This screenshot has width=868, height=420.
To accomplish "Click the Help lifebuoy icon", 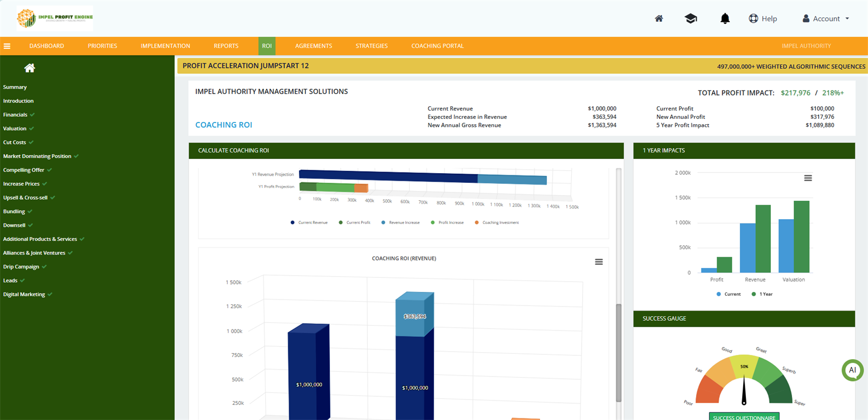I will tap(754, 18).
